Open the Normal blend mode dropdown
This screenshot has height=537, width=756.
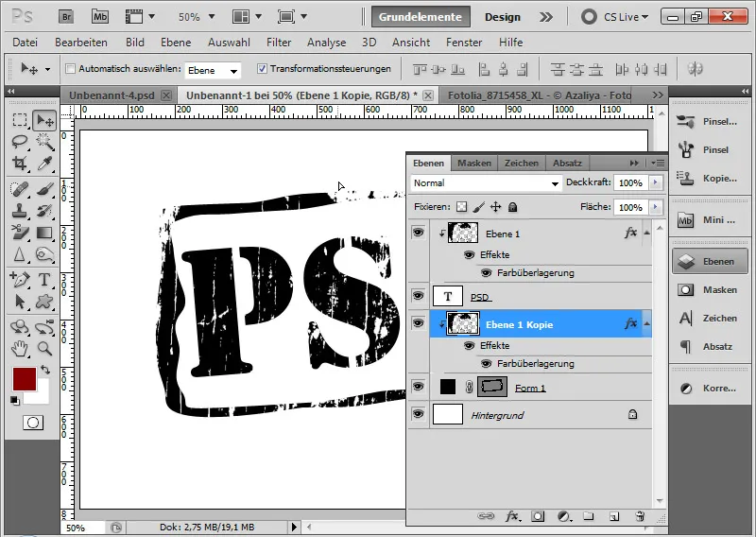(x=486, y=182)
